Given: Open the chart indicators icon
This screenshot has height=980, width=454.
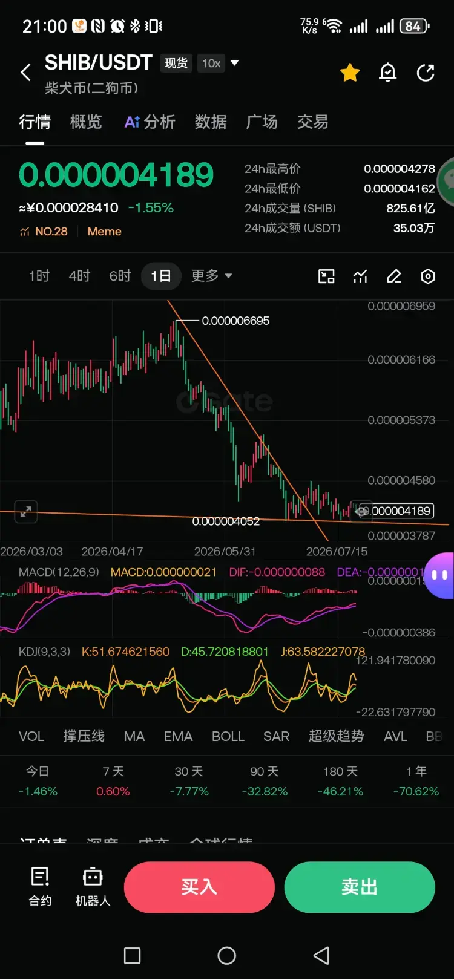Looking at the screenshot, I should pyautogui.click(x=360, y=276).
